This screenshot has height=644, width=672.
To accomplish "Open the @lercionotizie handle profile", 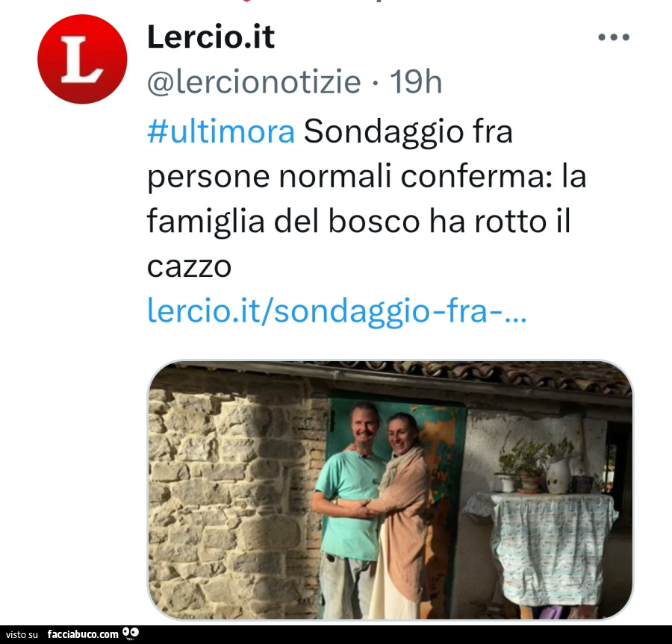I will pyautogui.click(x=254, y=82).
